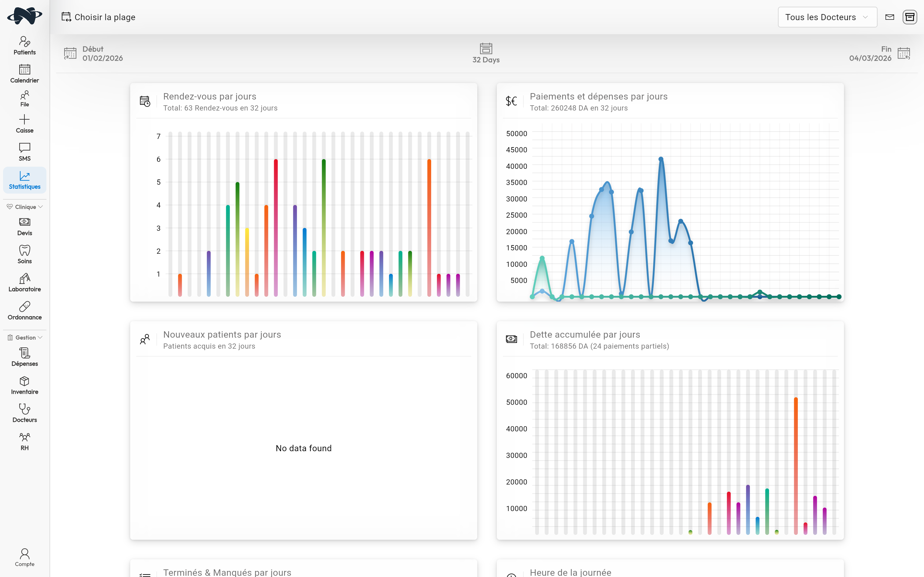The width and height of the screenshot is (924, 577).
Task: Open the Compte account link
Action: (x=24, y=557)
